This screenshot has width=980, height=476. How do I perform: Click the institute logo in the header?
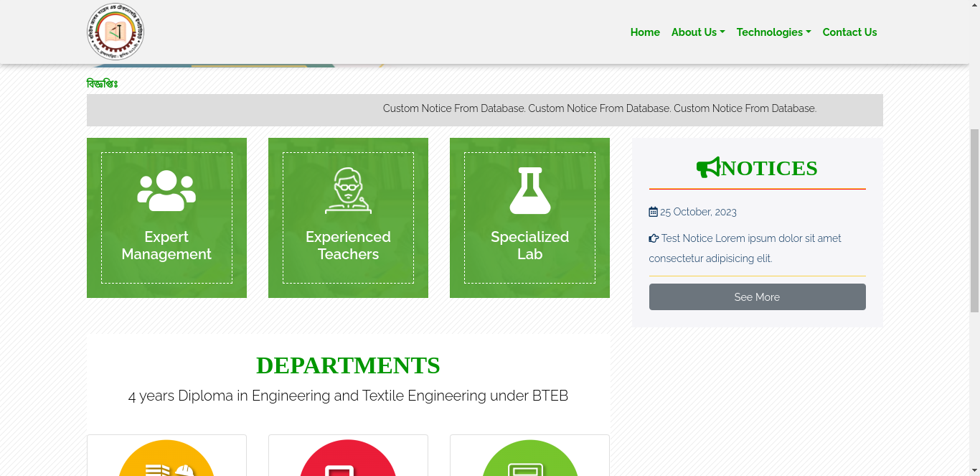[116, 32]
